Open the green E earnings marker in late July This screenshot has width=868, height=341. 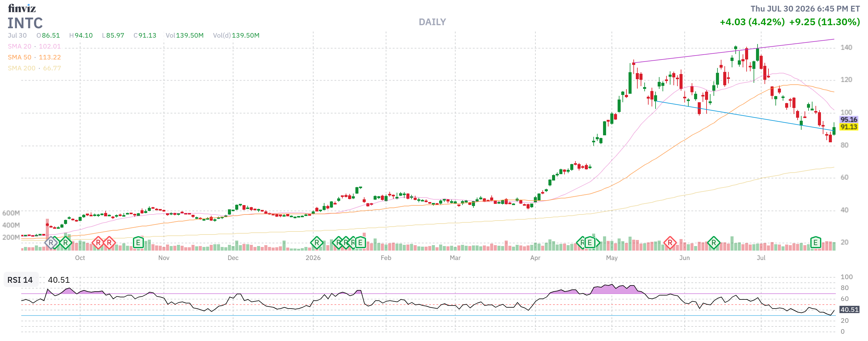(815, 243)
